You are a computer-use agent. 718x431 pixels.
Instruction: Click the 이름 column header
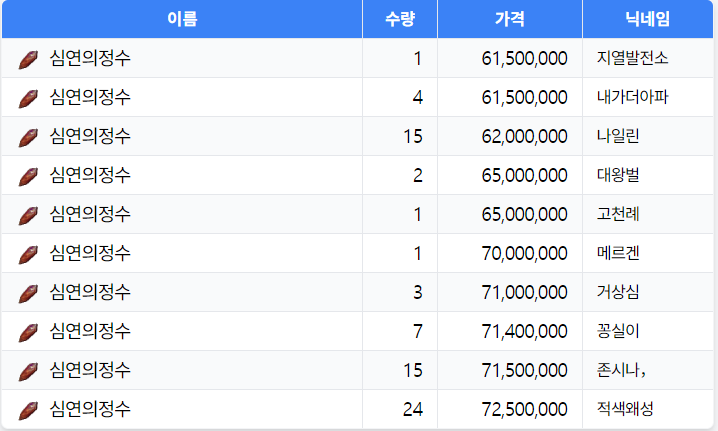tap(182, 19)
